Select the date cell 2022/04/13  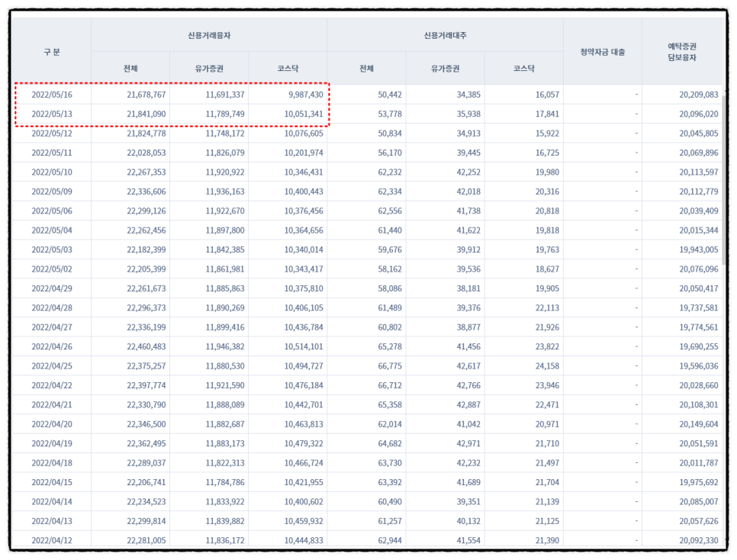coord(52,521)
